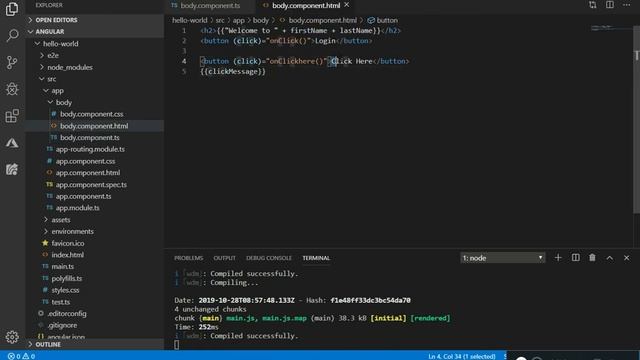Open the Manage gear menu
Viewport: 640px width, 360px height.
[12, 337]
